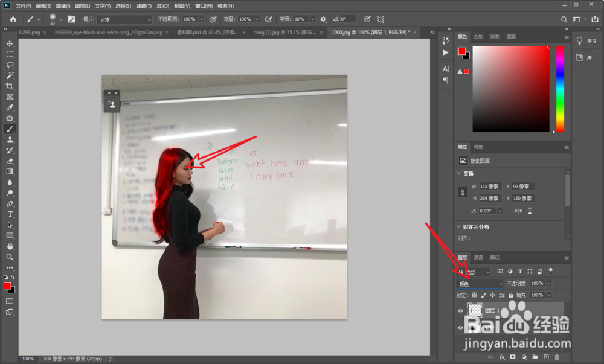This screenshot has height=364, width=604.
Task: Select the Zoom tool in the toolbox
Action: pos(10,257)
